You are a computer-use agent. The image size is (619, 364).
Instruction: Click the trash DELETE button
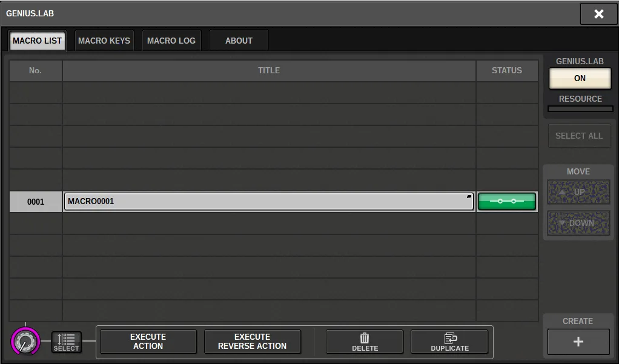click(365, 342)
